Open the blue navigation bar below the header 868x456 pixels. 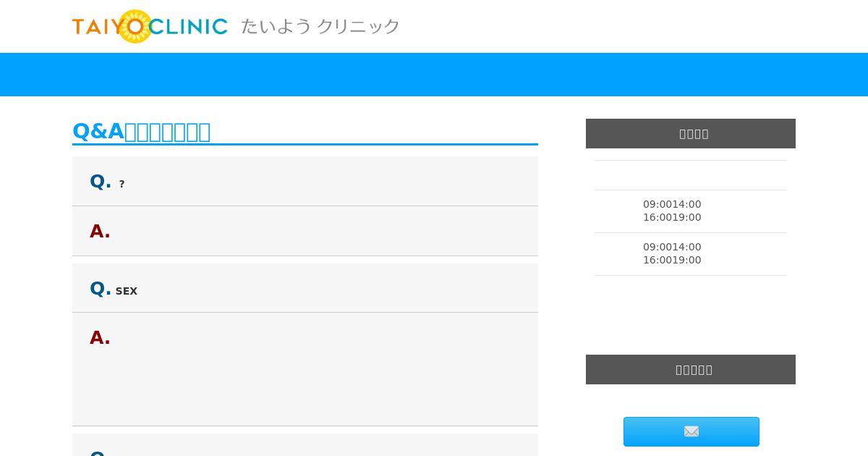point(434,75)
